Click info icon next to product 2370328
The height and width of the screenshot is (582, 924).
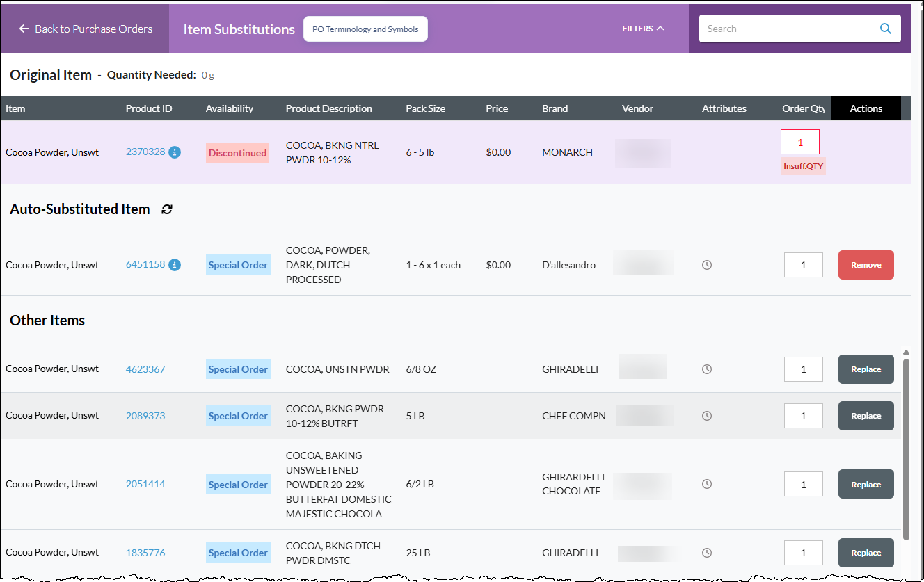(x=175, y=152)
